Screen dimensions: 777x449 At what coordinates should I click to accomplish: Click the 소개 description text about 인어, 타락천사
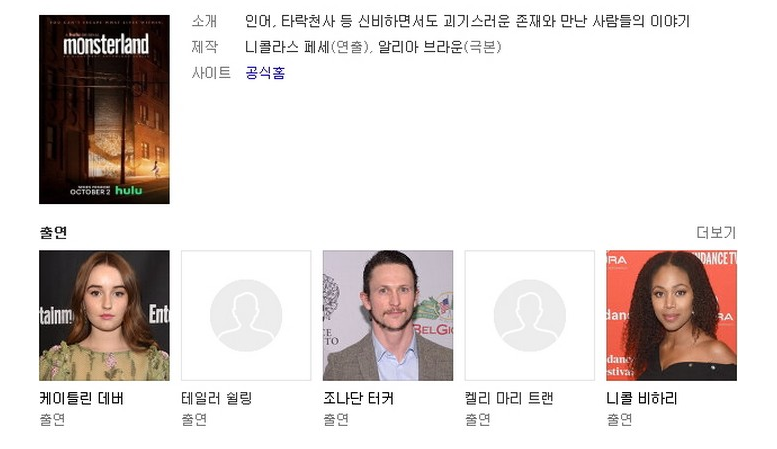(x=467, y=21)
